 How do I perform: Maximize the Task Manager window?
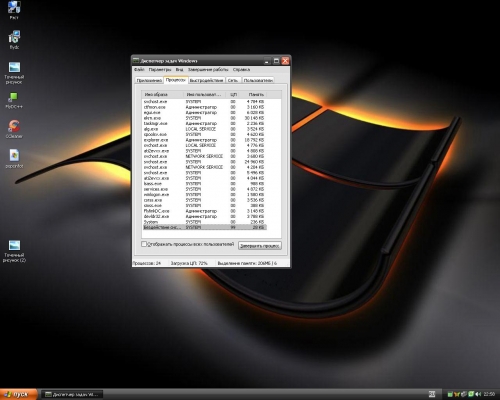(x=276, y=61)
